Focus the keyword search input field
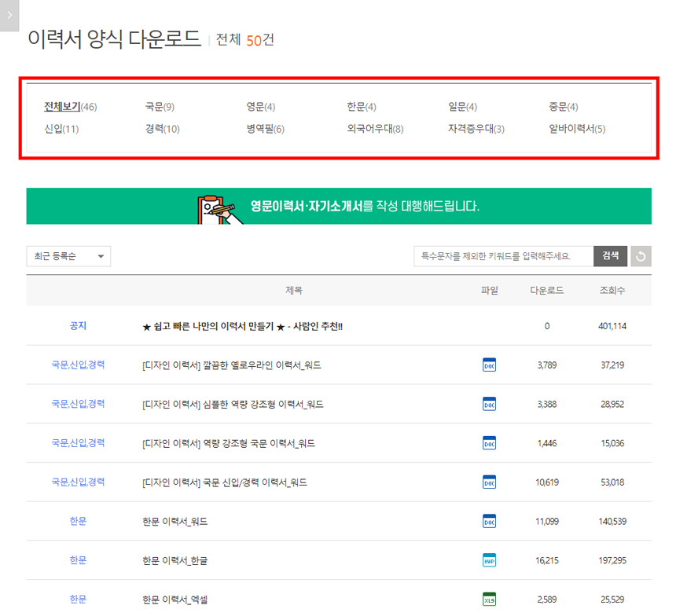This screenshot has height=616, width=676. [x=504, y=256]
